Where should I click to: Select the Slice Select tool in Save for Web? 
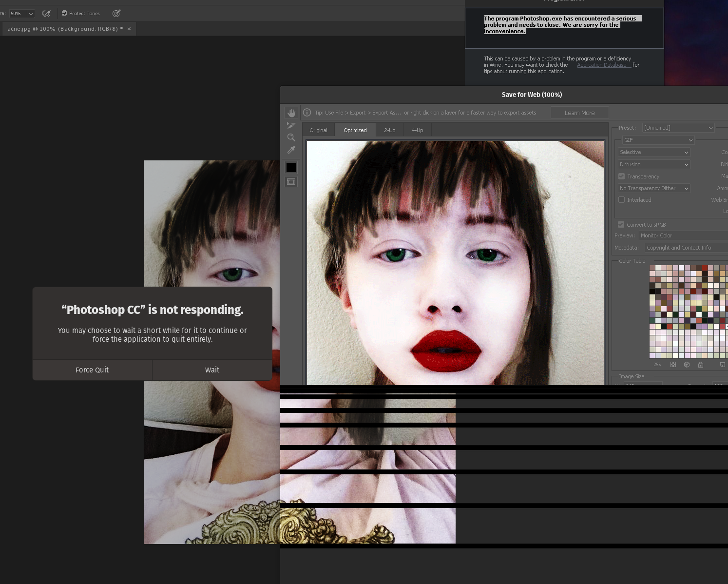[x=291, y=125]
